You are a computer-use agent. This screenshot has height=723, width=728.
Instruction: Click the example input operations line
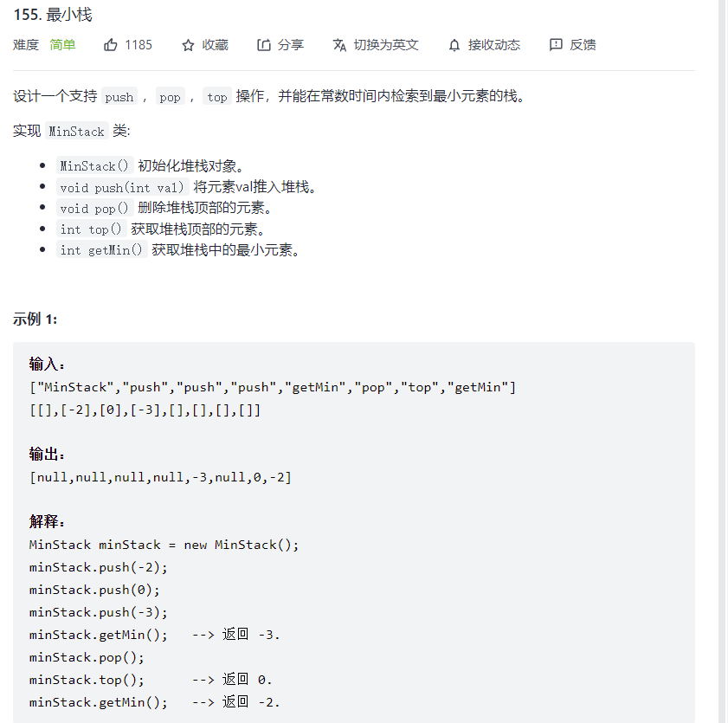click(273, 387)
